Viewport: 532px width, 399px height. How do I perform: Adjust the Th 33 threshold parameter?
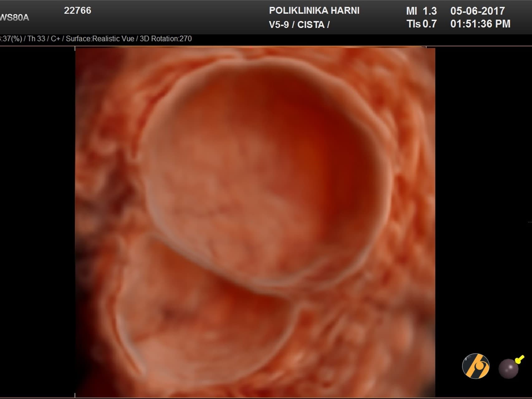click(x=36, y=39)
